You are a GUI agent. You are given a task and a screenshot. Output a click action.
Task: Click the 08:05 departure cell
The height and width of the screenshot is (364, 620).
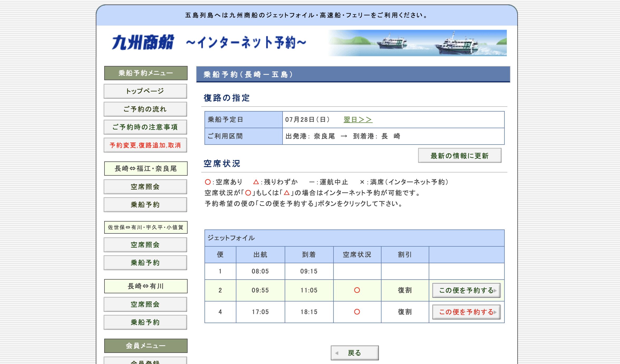point(260,271)
